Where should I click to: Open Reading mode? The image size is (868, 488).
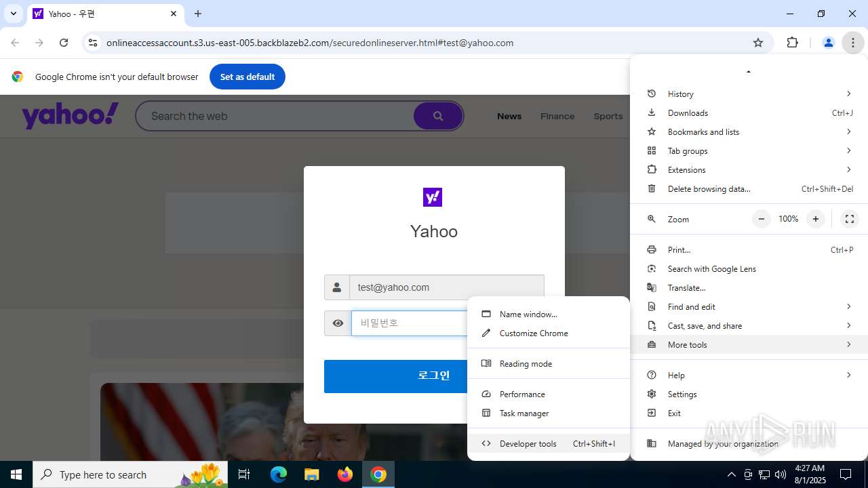(x=549, y=363)
